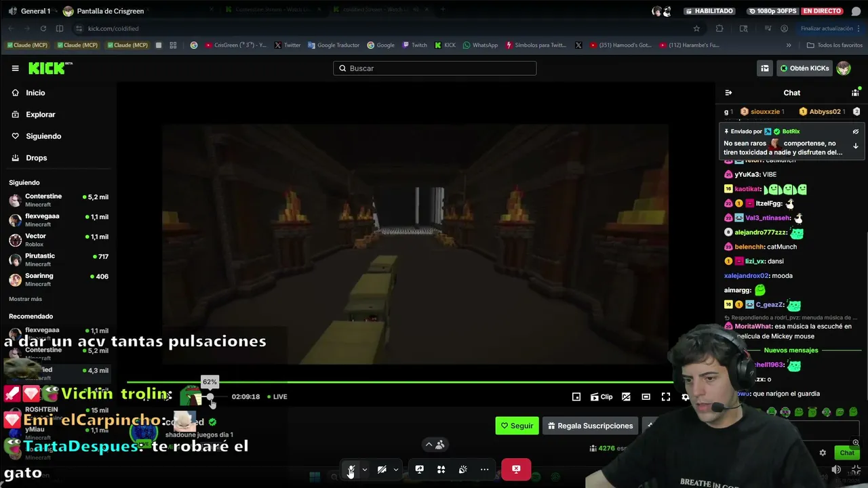Open the activities icon in call bar
The width and height of the screenshot is (868, 488).
441,469
